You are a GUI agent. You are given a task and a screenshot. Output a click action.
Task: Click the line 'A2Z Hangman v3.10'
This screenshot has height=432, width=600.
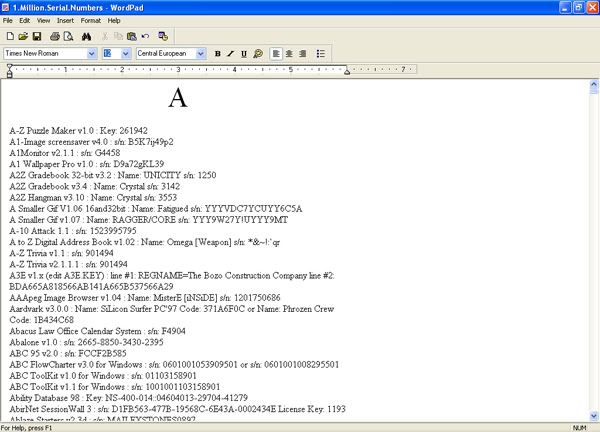pyautogui.click(x=93, y=198)
